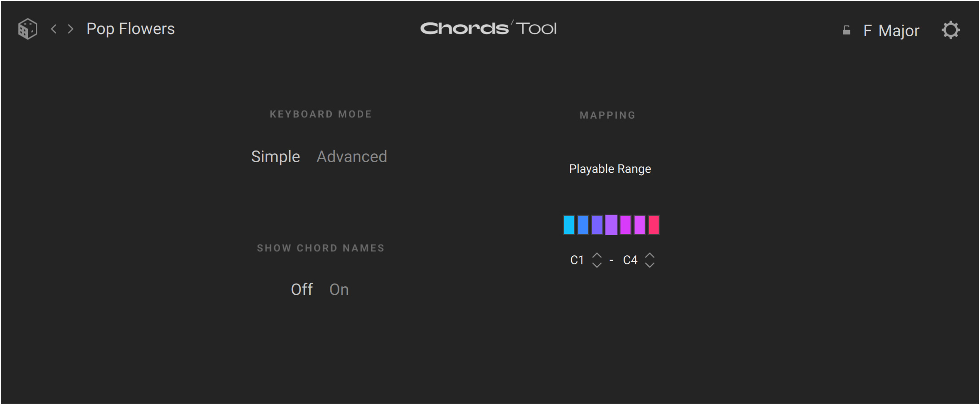The height and width of the screenshot is (405, 980).
Task: Toggle the key lock icon
Action: click(x=846, y=30)
